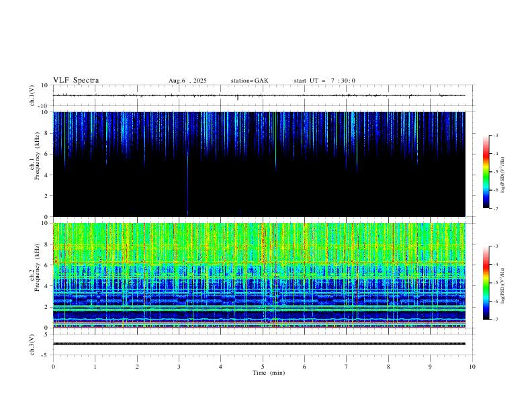Image resolution: width=532 pixels, height=411 pixels.
Task: Click the time axis tick label '3'
Action: tap(179, 367)
